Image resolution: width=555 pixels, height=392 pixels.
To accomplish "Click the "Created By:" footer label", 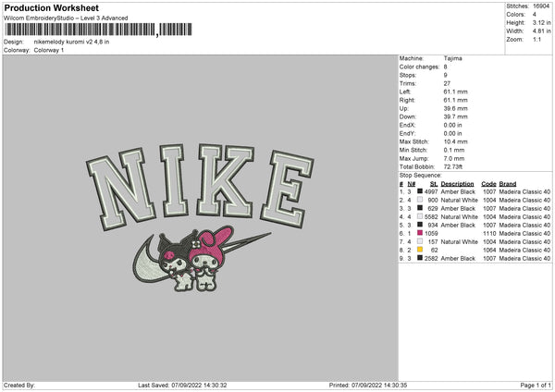I will (x=19, y=385).
